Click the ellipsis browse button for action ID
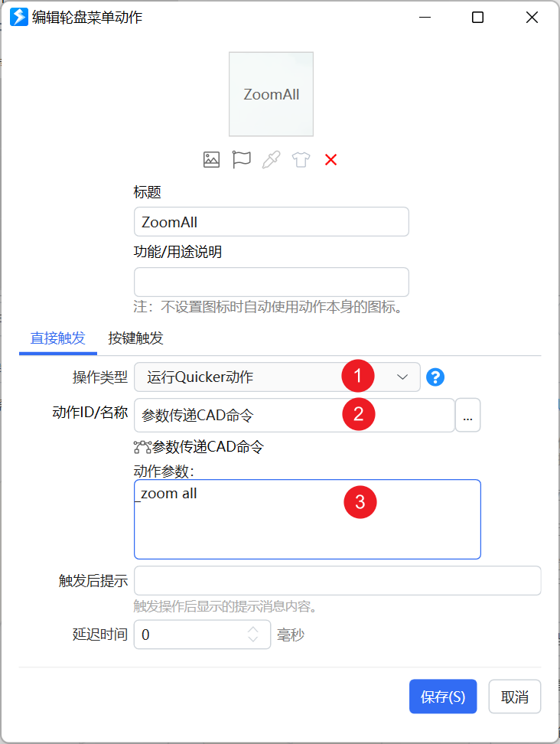Screen dimensions: 560x744 coord(468,415)
